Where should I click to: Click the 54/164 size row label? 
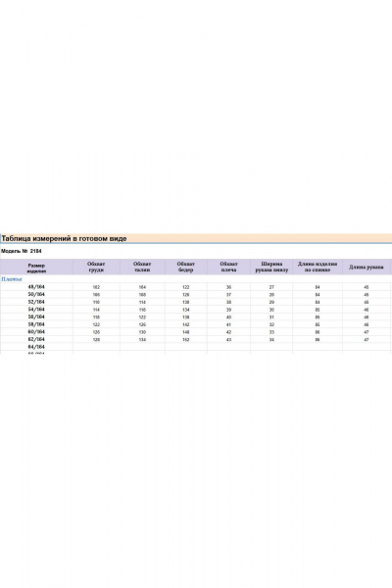pyautogui.click(x=36, y=310)
